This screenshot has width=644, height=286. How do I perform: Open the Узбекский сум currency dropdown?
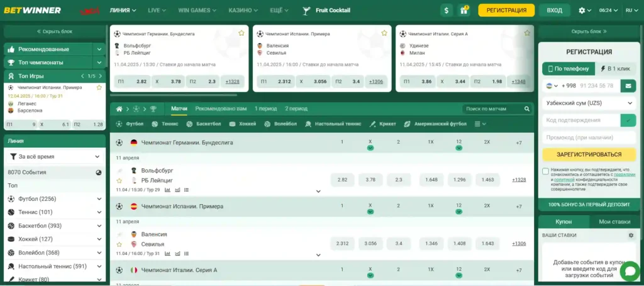tap(589, 103)
